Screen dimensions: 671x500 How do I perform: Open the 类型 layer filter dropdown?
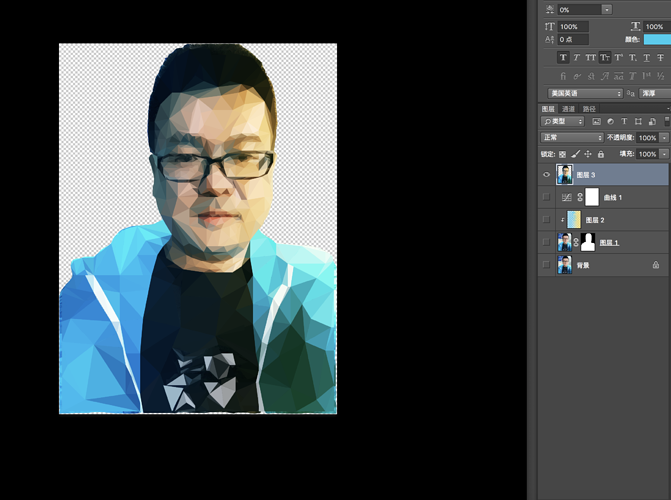(x=562, y=122)
